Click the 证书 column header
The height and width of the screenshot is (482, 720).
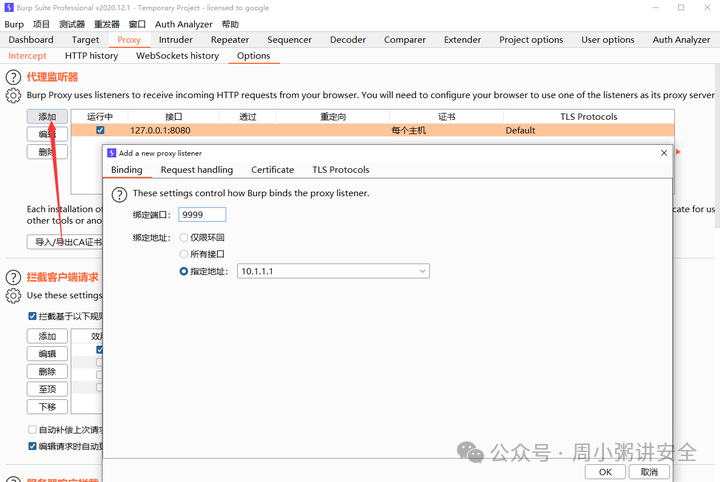tap(446, 117)
